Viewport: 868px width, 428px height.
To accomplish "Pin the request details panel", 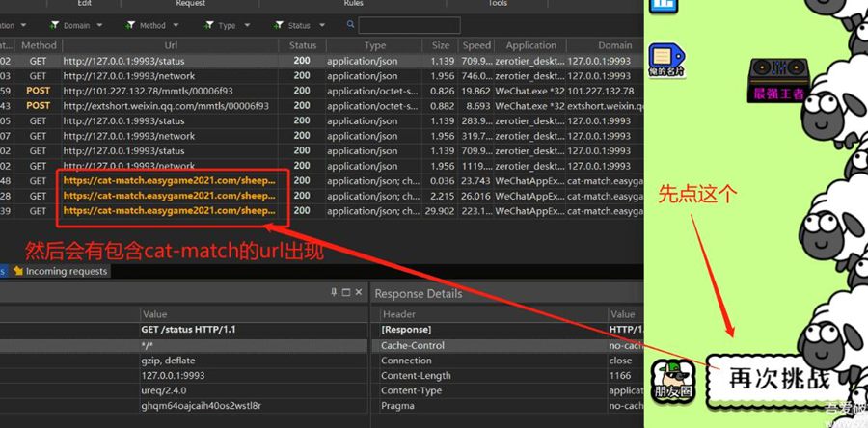I will click(x=334, y=293).
